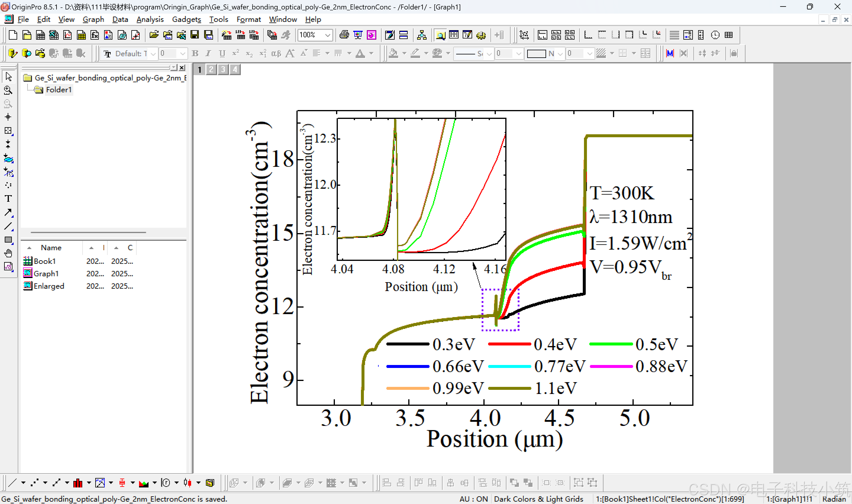852x504 pixels.
Task: Toggle AU : ON in the status bar
Action: click(473, 499)
